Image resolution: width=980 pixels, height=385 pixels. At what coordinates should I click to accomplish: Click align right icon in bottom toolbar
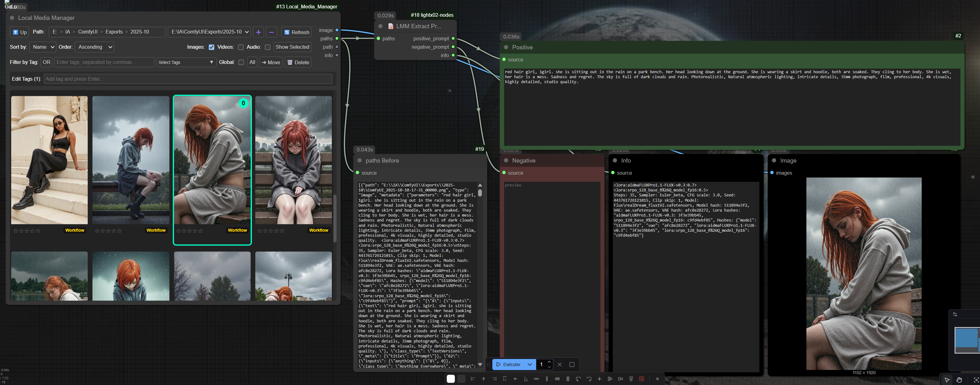click(494, 379)
